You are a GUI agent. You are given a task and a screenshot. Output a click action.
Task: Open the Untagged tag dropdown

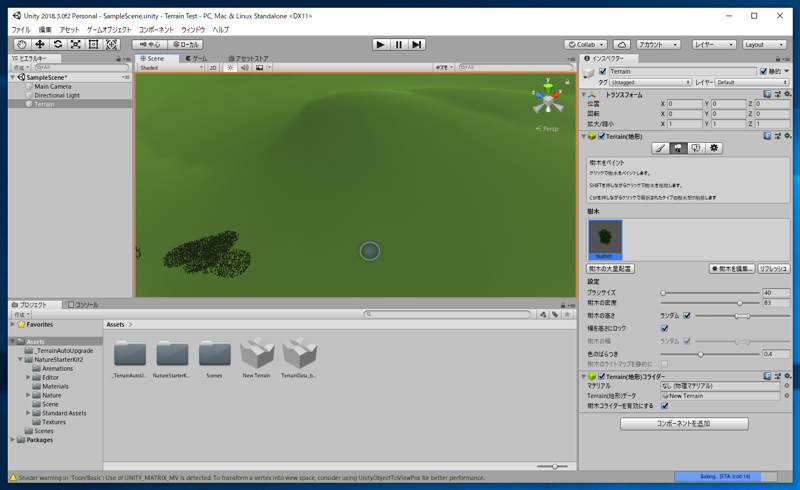click(x=650, y=82)
